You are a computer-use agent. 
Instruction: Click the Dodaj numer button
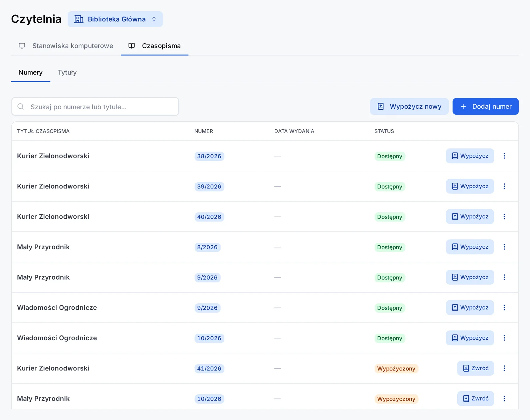486,106
